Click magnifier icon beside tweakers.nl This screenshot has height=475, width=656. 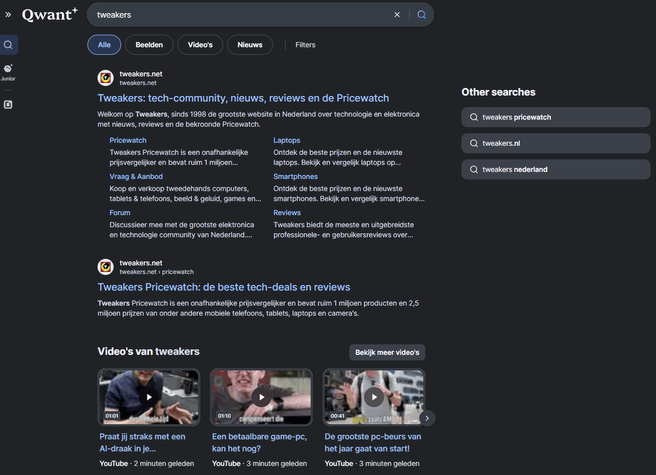click(x=474, y=143)
